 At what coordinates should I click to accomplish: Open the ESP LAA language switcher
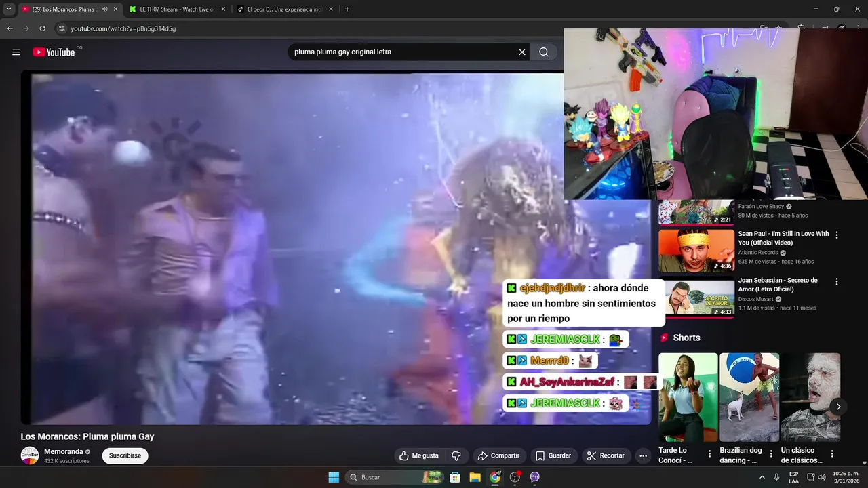tap(793, 477)
